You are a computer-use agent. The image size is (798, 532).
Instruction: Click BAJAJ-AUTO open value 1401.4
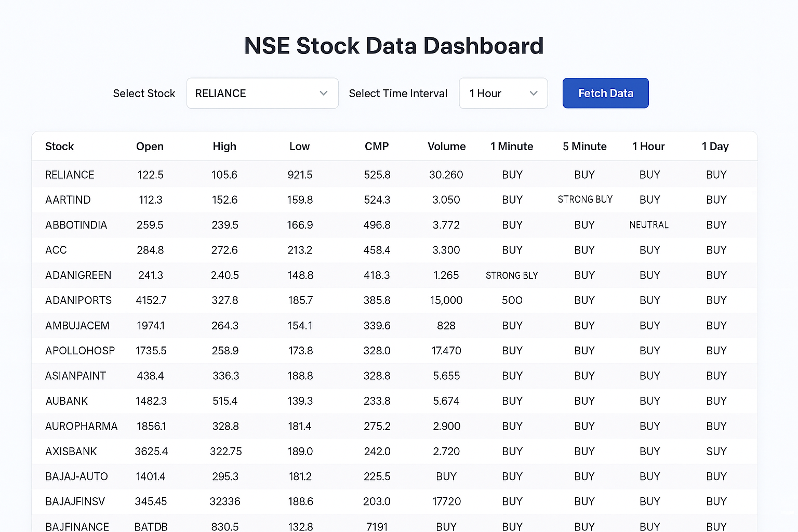[x=151, y=476]
